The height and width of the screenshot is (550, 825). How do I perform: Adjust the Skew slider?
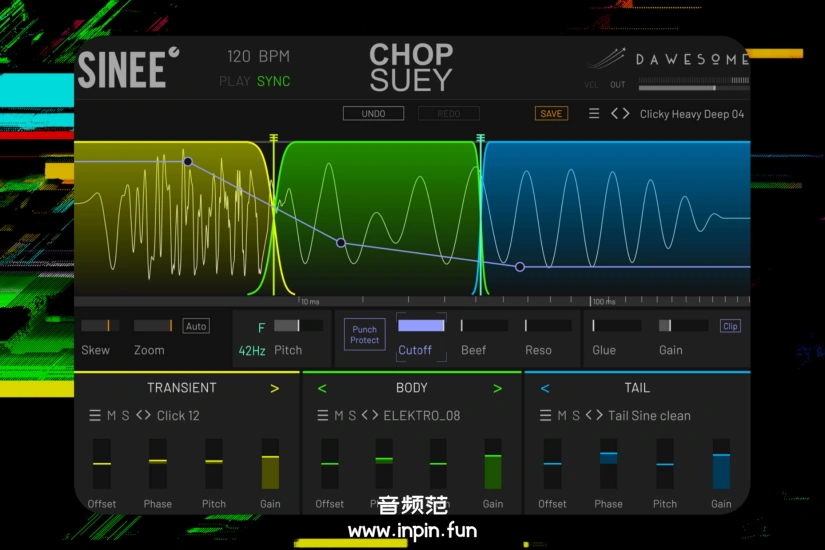point(100,326)
